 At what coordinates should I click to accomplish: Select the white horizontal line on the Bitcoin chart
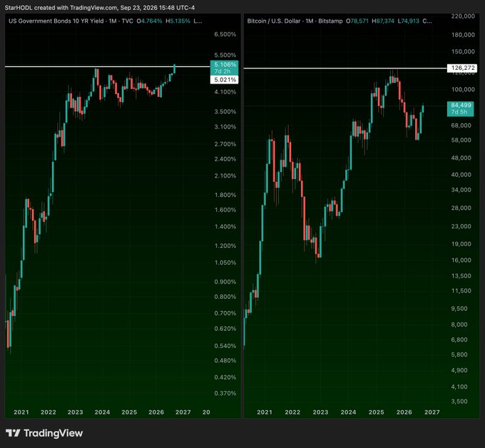pyautogui.click(x=345, y=68)
